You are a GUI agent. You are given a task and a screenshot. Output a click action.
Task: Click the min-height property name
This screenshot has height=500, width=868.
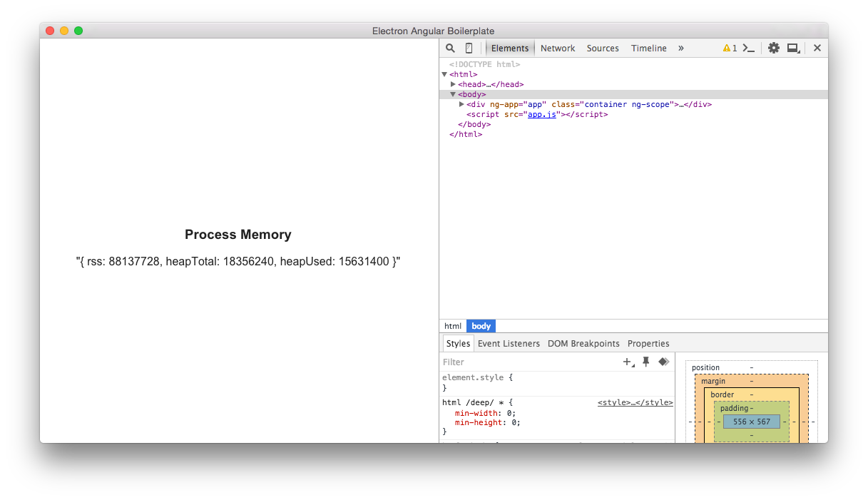tap(477, 422)
